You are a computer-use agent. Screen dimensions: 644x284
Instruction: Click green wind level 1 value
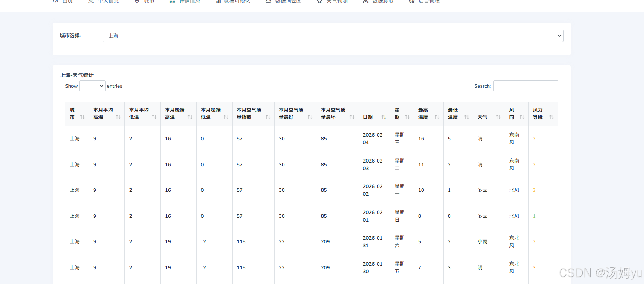[534, 216]
